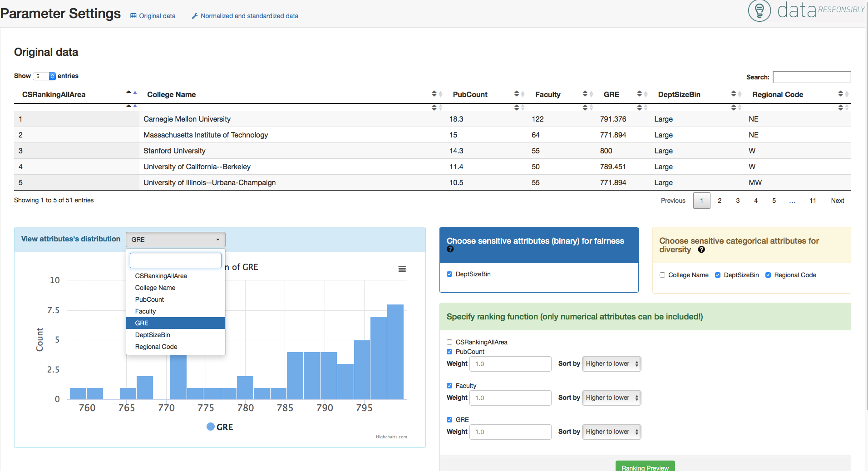Select Faculty from attribute list

pos(176,311)
